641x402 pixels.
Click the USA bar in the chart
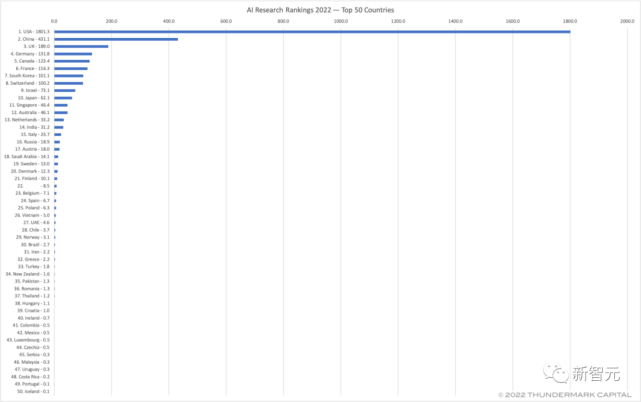(312, 32)
